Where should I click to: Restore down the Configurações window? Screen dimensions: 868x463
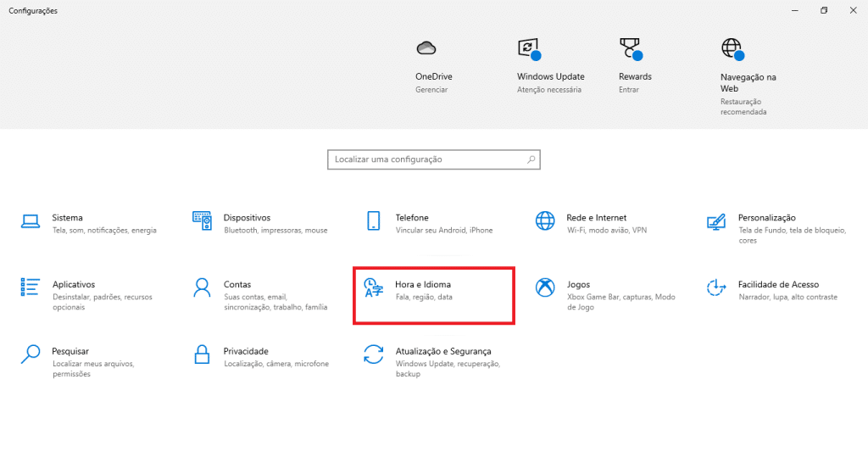(823, 10)
